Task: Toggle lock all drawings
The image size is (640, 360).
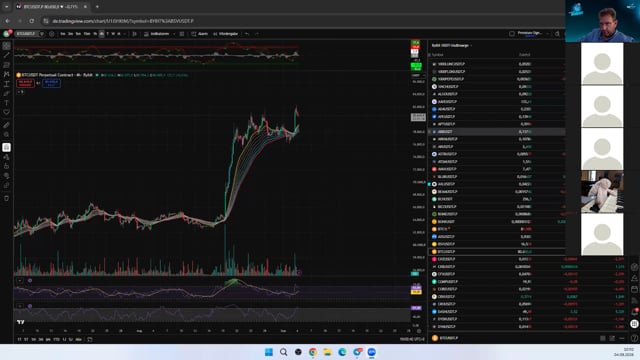Action: pos(7,166)
